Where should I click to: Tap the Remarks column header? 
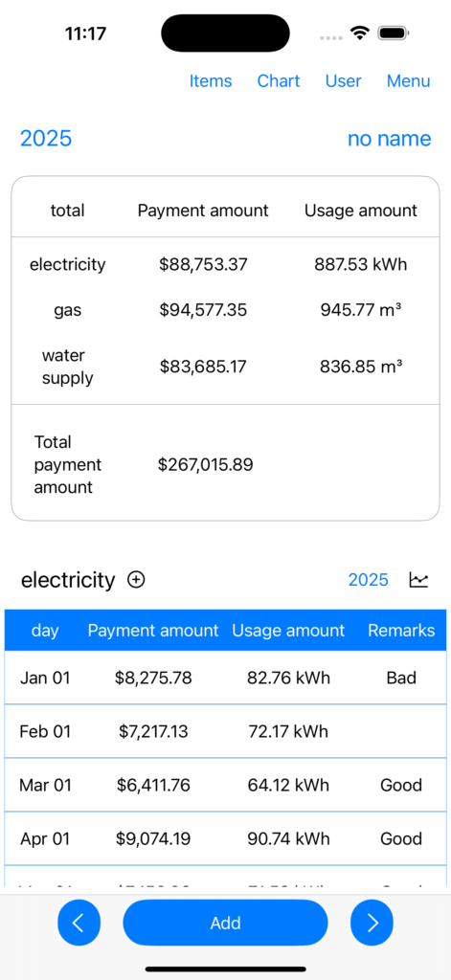pos(401,630)
